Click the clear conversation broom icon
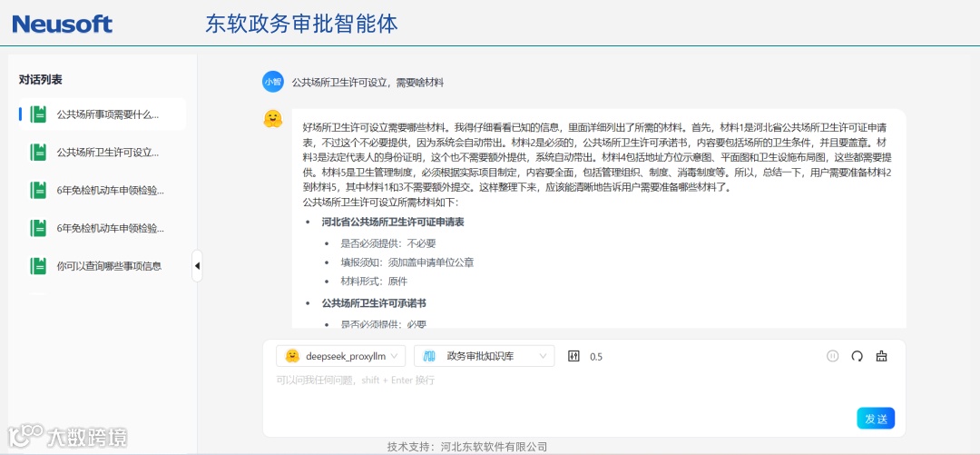Screen dimensions: 980x455 click(x=881, y=356)
